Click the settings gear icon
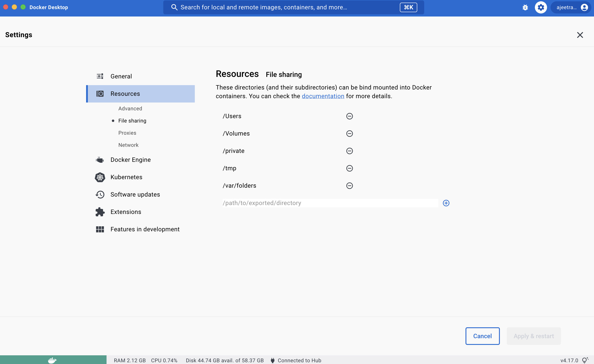Image resolution: width=594 pixels, height=364 pixels. coord(541,7)
